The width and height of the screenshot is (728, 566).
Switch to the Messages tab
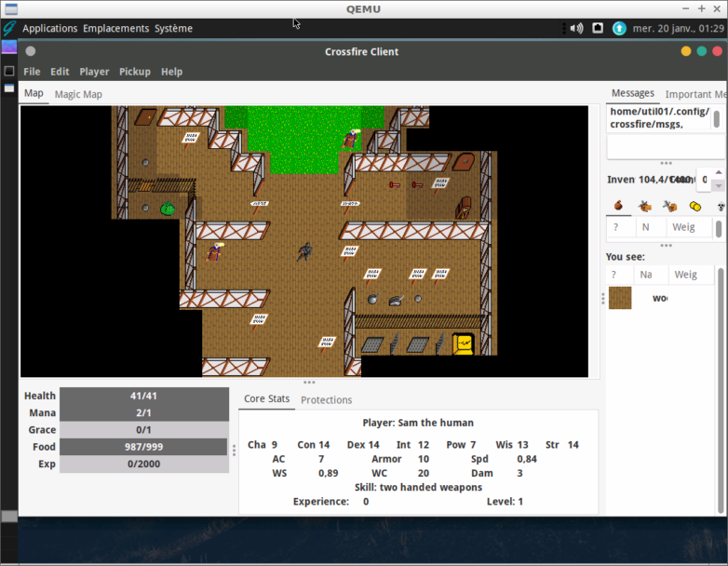[632, 93]
